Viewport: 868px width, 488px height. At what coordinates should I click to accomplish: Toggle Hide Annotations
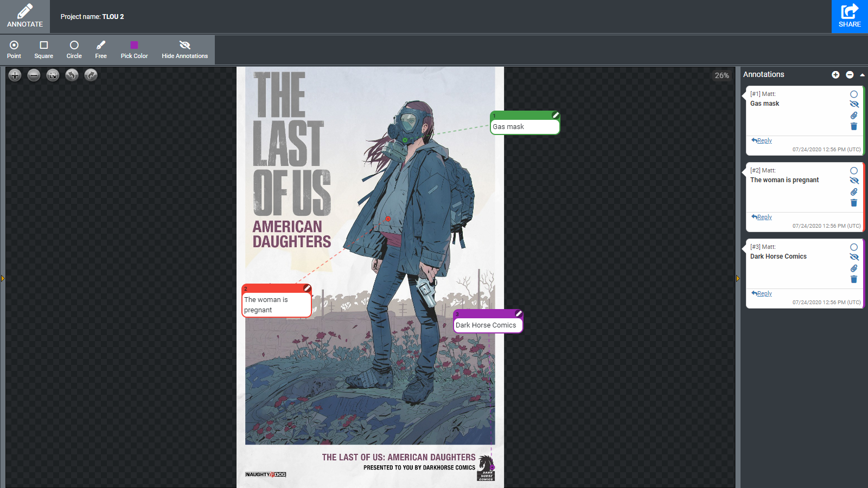[x=184, y=49]
